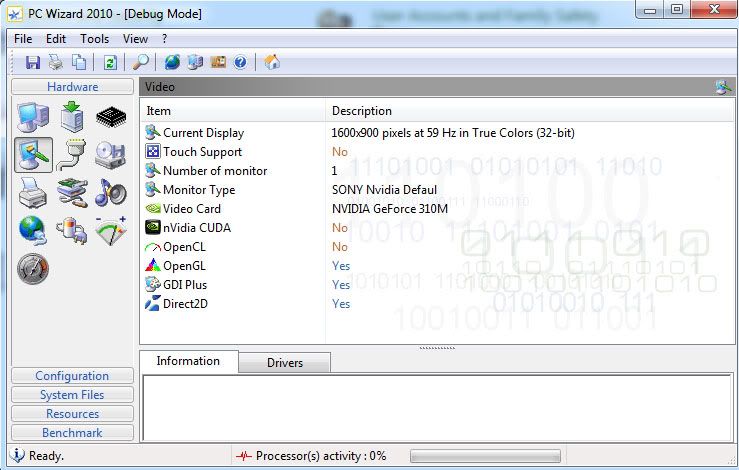Open the Power battery plug icon
The height and width of the screenshot is (470, 739).
point(72,231)
